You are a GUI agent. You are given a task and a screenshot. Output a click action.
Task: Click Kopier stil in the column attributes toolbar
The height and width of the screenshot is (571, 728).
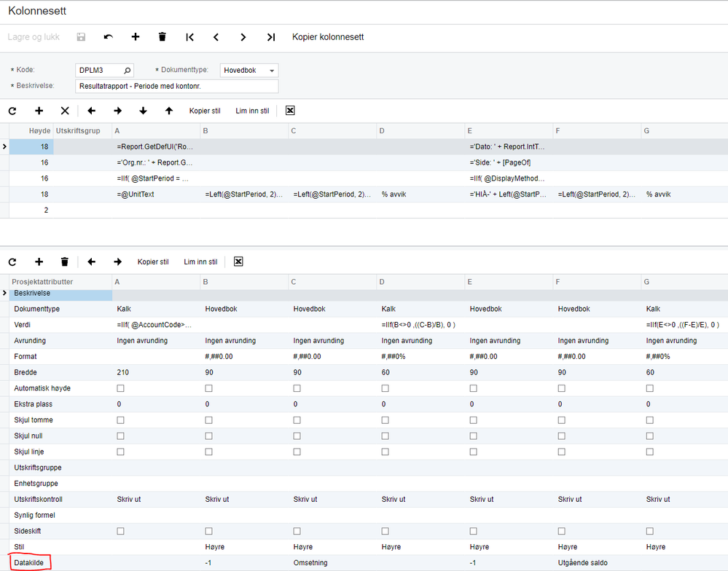tap(153, 262)
